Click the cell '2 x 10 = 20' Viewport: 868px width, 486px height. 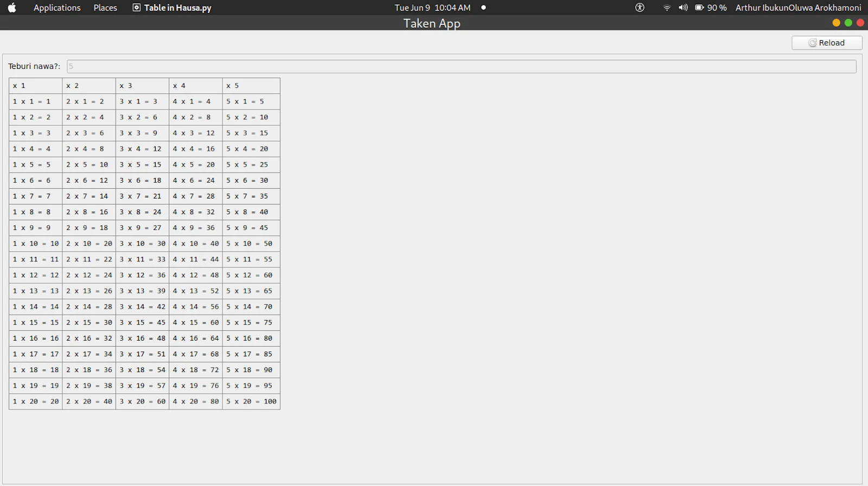pyautogui.click(x=89, y=244)
